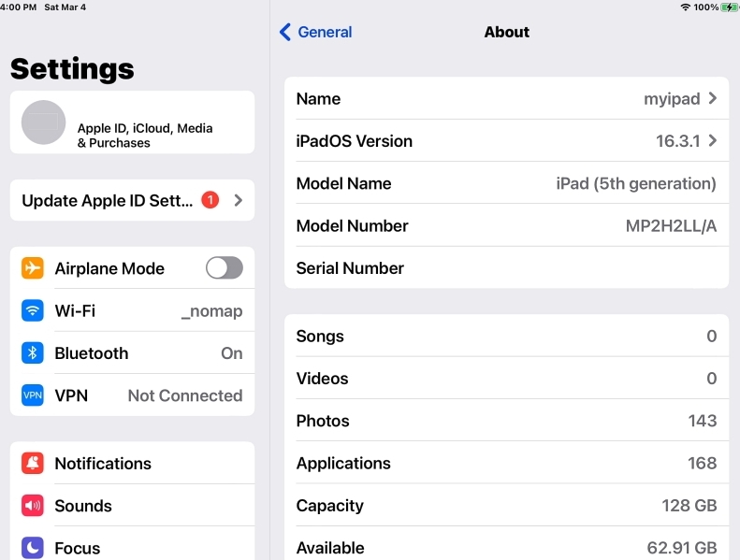Tap the myipad device name value
This screenshot has height=560, width=740.
[x=672, y=99]
